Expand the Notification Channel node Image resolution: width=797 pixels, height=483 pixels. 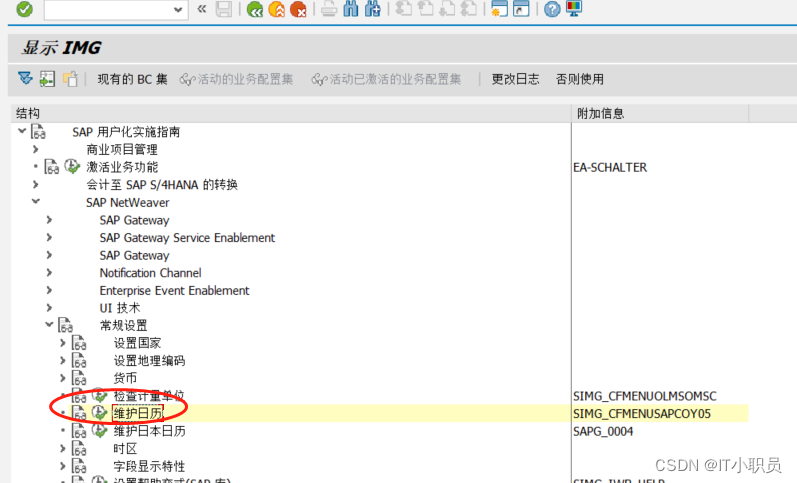[x=49, y=273]
